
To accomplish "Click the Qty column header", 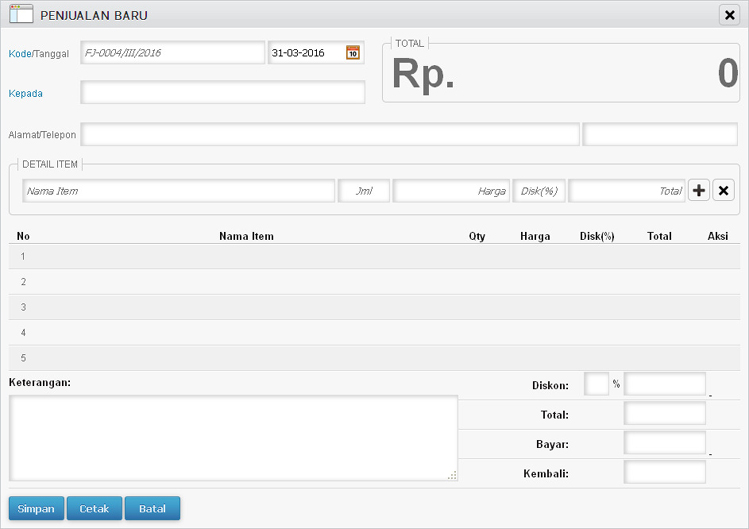I will [x=477, y=236].
